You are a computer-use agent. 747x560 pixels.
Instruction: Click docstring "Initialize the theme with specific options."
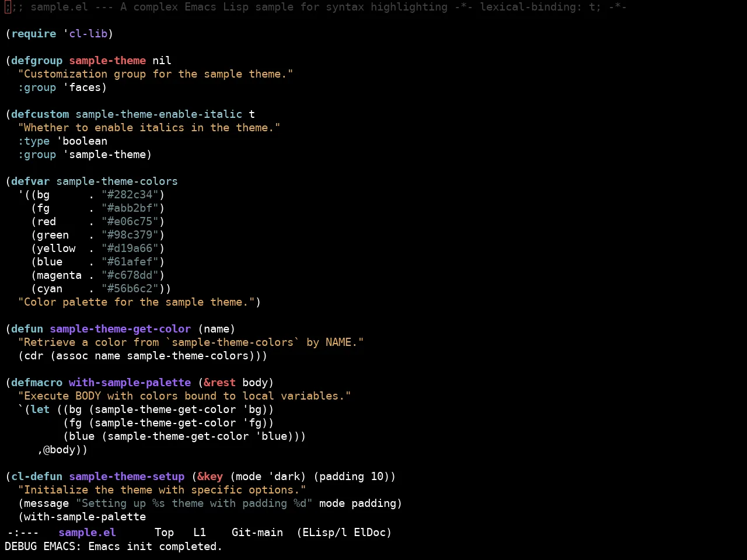pyautogui.click(x=162, y=490)
